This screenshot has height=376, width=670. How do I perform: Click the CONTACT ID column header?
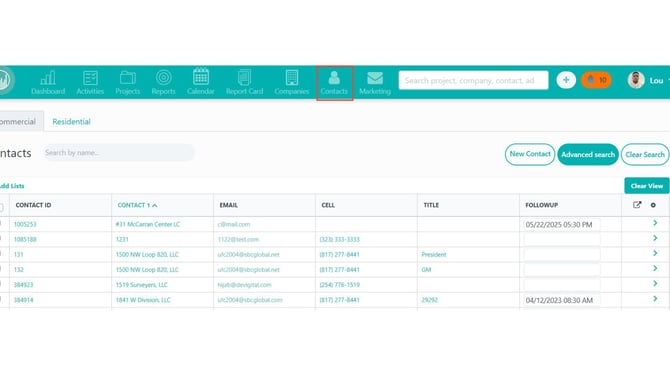point(33,205)
